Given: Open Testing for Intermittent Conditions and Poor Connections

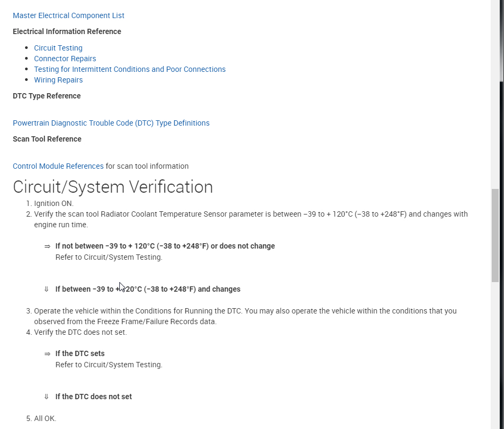Looking at the screenshot, I should pyautogui.click(x=129, y=69).
